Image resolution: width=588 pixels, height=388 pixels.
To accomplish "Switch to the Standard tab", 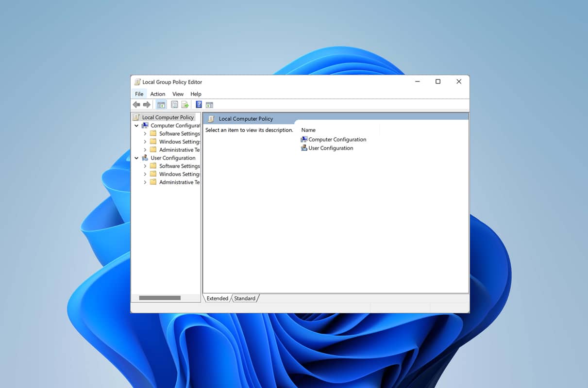I will click(x=245, y=298).
